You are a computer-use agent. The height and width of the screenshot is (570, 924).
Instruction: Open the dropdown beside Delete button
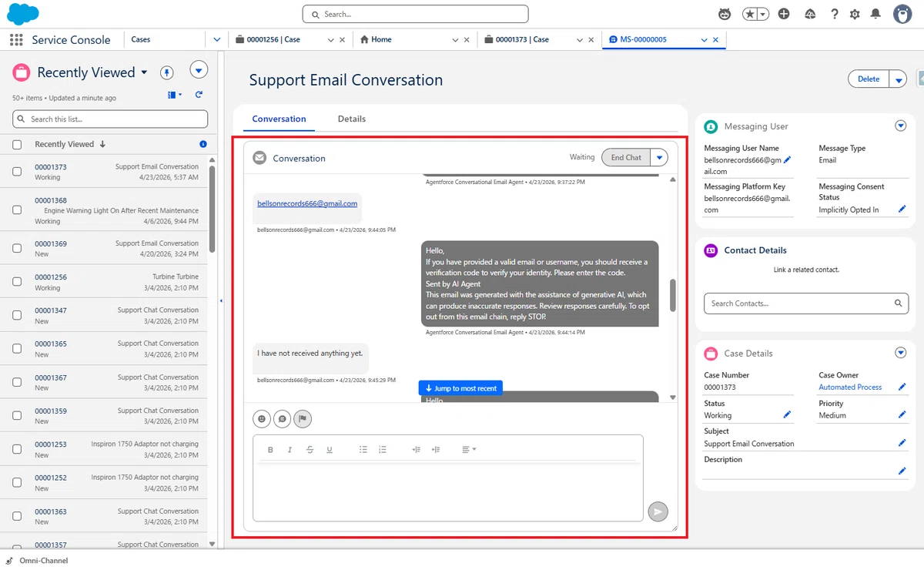click(898, 79)
